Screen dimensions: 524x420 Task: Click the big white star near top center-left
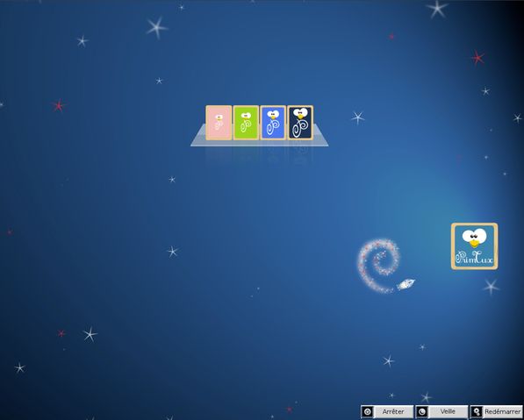click(x=156, y=27)
